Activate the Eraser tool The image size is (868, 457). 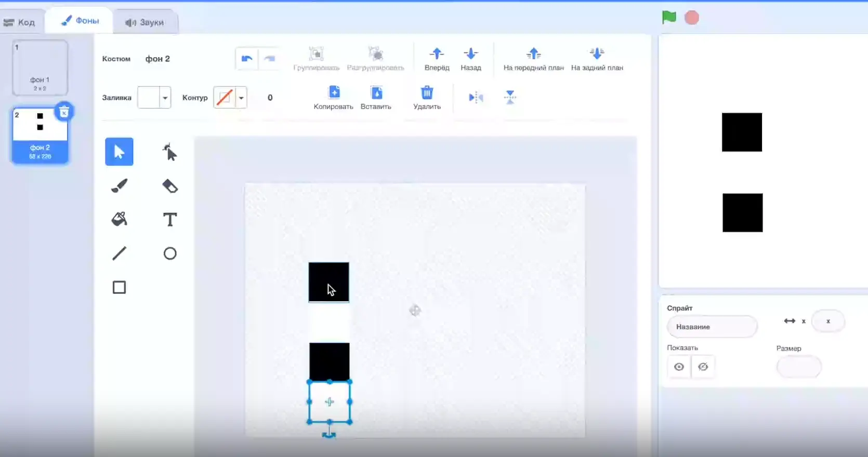[169, 186]
